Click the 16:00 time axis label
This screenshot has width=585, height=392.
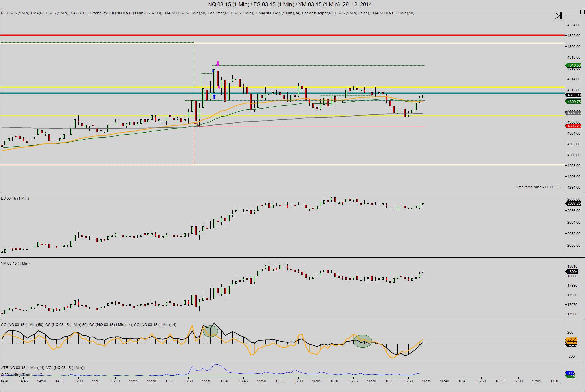pyautogui.click(x=298, y=381)
